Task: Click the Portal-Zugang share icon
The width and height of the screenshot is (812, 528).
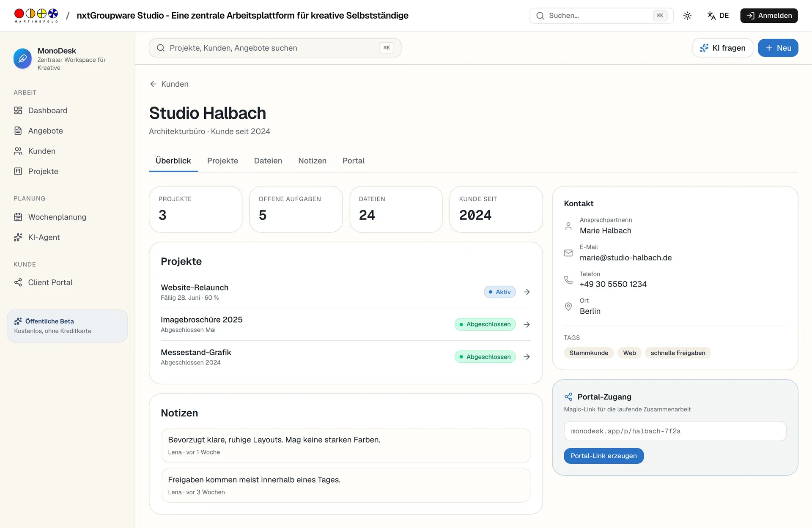Action: tap(568, 397)
